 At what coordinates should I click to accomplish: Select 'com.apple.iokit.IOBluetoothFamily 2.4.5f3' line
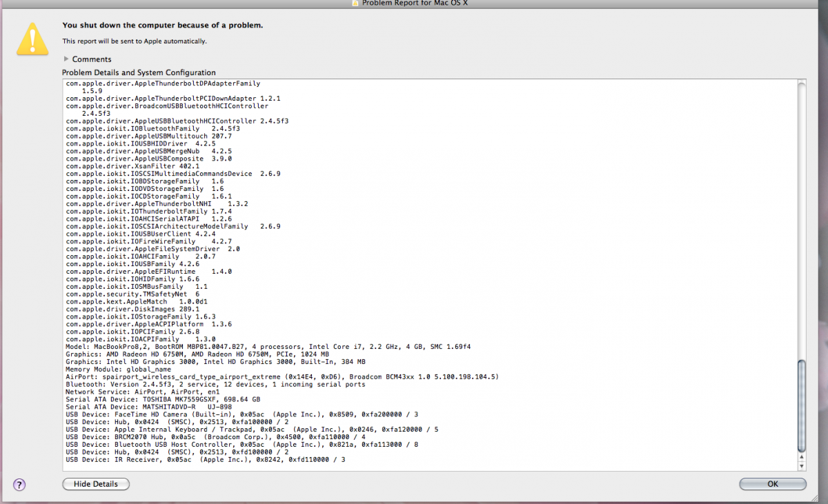[153, 128]
